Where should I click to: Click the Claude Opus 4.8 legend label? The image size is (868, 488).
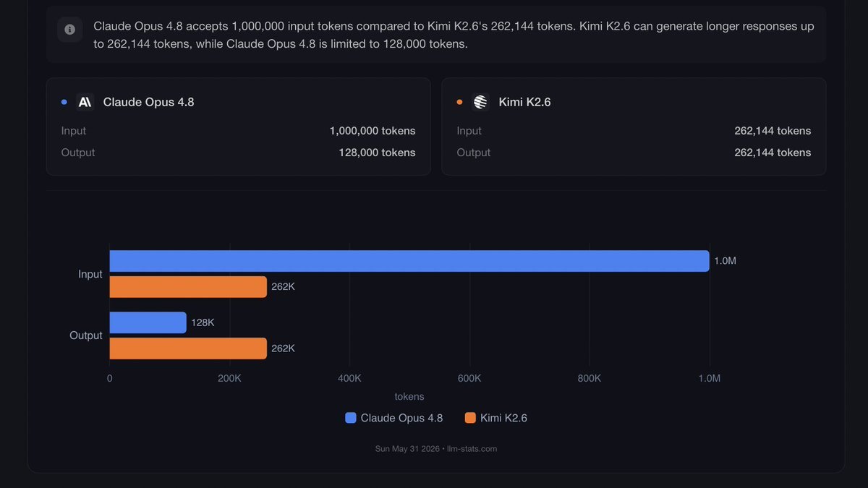(401, 418)
